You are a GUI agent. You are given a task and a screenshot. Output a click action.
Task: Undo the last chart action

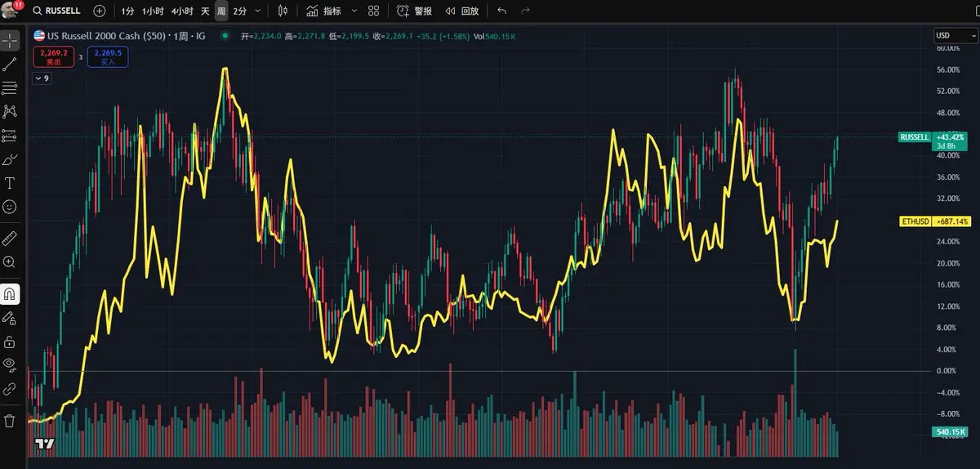coord(501,11)
